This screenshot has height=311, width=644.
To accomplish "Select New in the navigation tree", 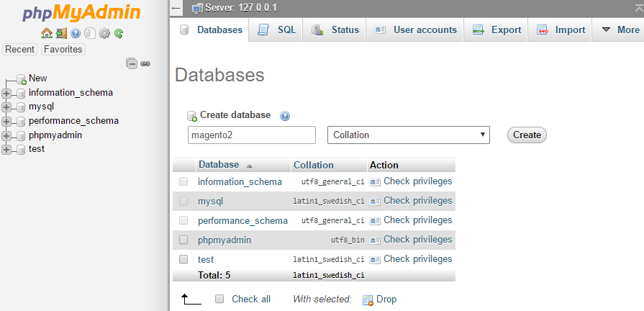I will [x=38, y=78].
